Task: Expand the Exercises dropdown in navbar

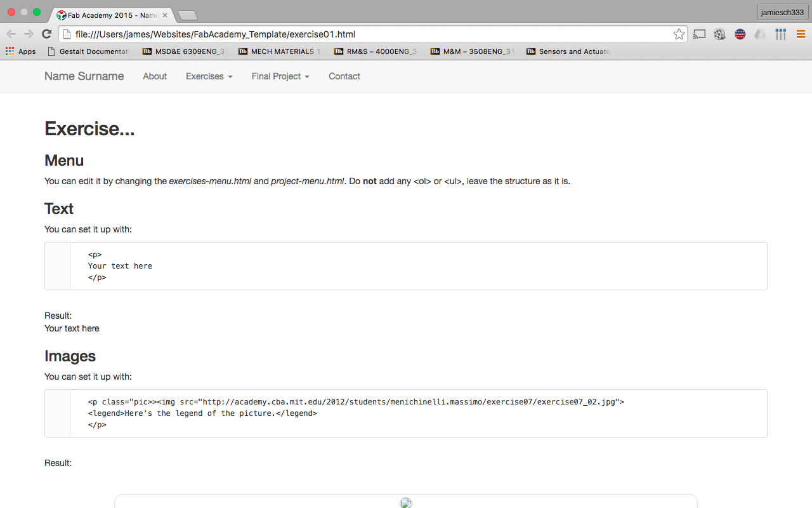Action: (x=209, y=76)
